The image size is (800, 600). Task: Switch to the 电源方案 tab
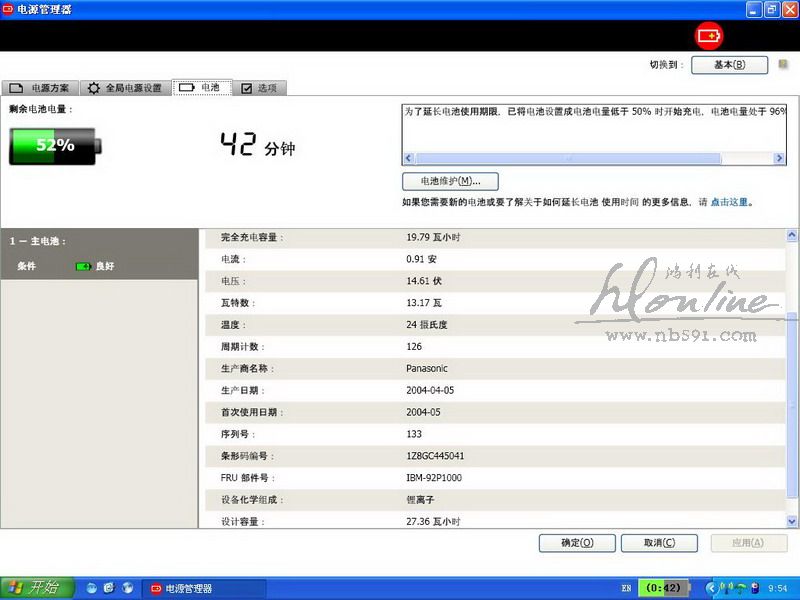pos(40,88)
